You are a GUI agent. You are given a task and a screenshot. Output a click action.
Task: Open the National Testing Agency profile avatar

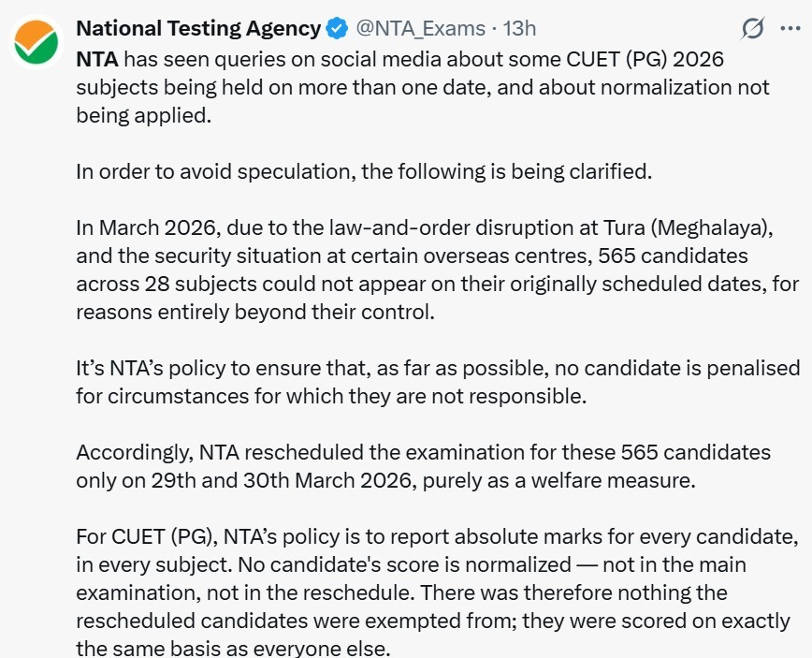(36, 42)
